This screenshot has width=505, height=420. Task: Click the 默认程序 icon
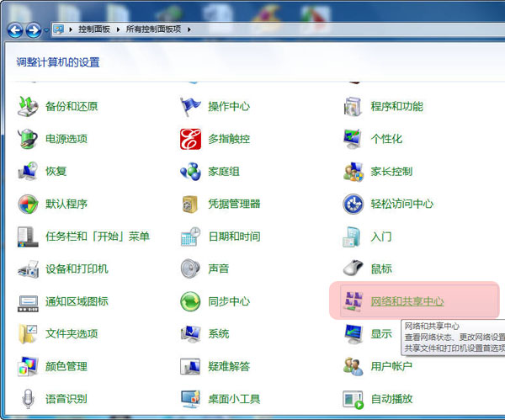28,204
